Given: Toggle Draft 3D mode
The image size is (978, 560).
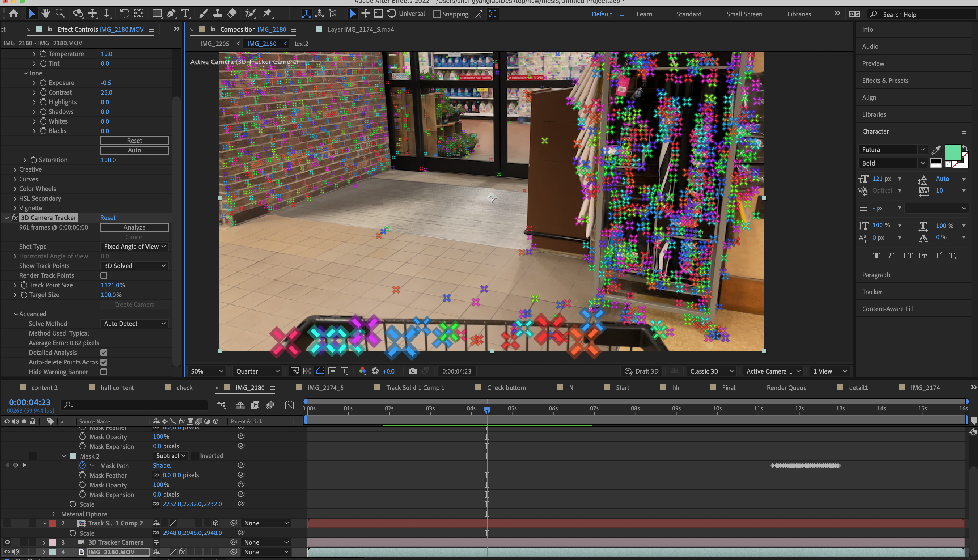Looking at the screenshot, I should [641, 371].
